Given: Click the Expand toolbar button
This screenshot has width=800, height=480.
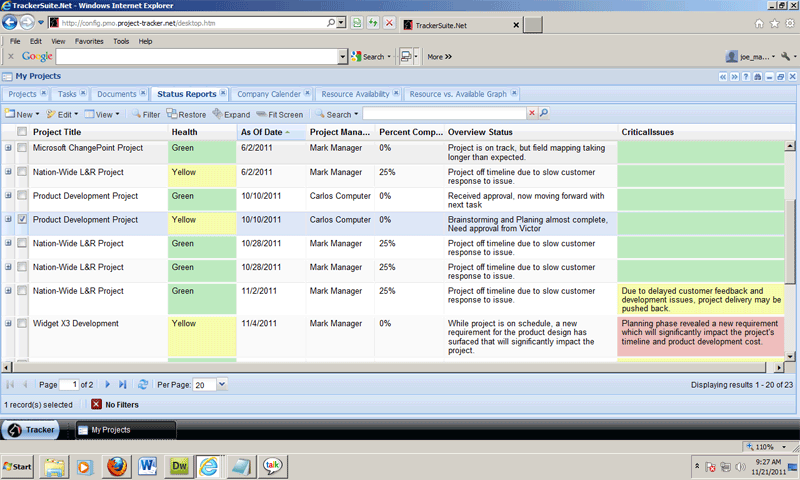Looking at the screenshot, I should point(231,114).
